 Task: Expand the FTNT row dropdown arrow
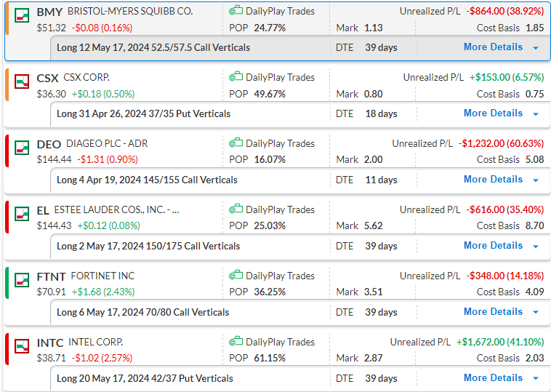[x=536, y=312]
